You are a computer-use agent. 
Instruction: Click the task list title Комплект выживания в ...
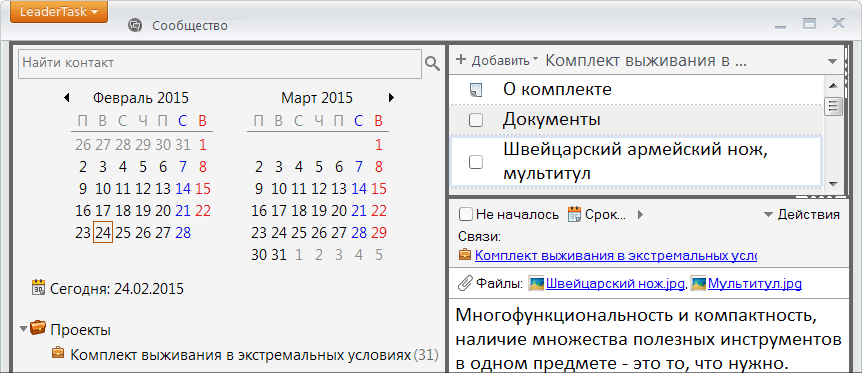646,61
